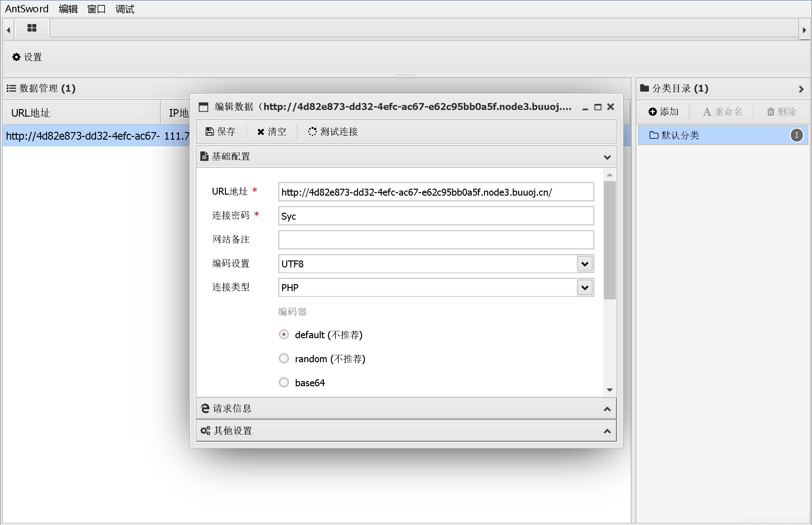The height and width of the screenshot is (525, 812).
Task: Collapse the 基础配置 section
Action: (x=607, y=157)
